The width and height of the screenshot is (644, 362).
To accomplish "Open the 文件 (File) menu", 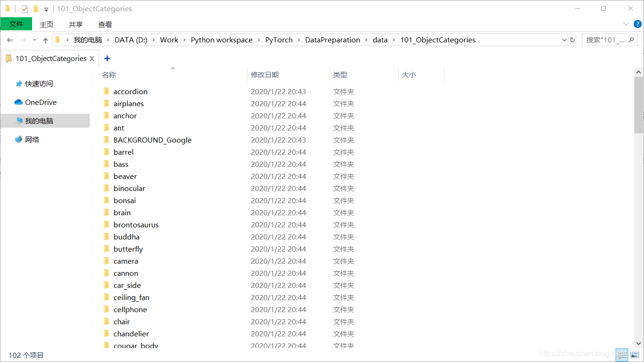I will pyautogui.click(x=16, y=24).
